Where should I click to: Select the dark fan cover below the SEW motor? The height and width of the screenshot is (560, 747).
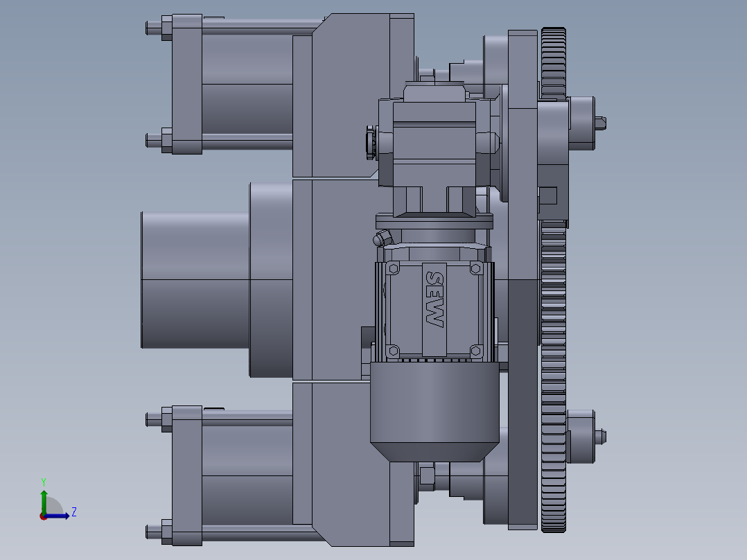click(x=434, y=412)
